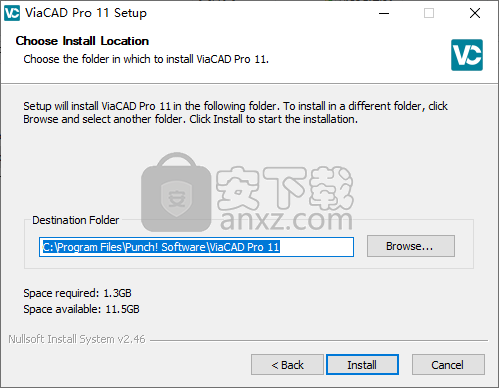Screen dimensions: 499x388
Task: Open the Browse... folder chooser
Action: pyautogui.click(x=411, y=246)
